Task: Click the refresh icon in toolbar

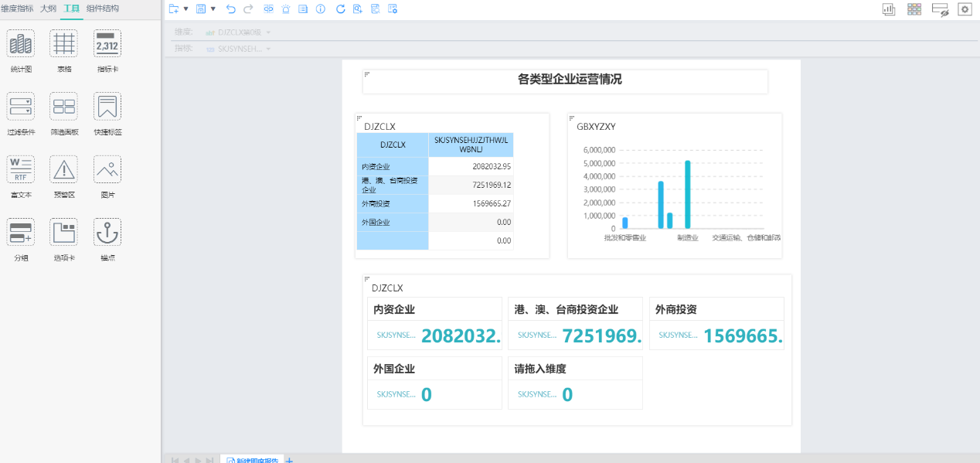Action: pyautogui.click(x=340, y=9)
